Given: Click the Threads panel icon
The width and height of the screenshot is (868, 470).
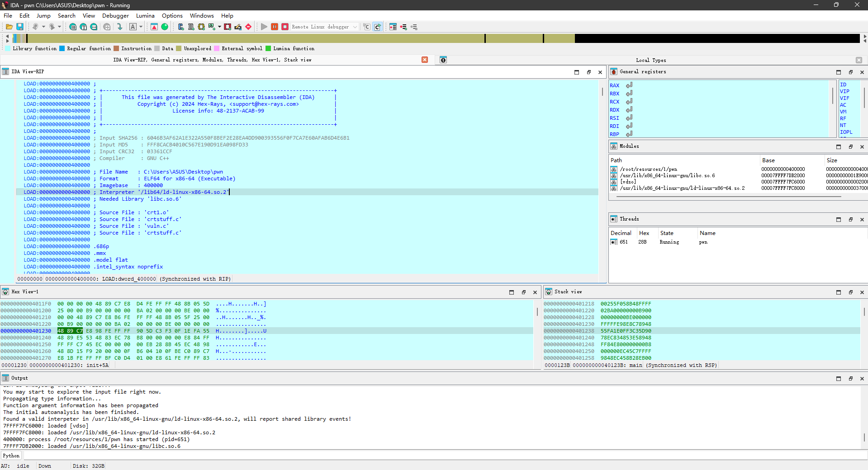Looking at the screenshot, I should pyautogui.click(x=614, y=219).
